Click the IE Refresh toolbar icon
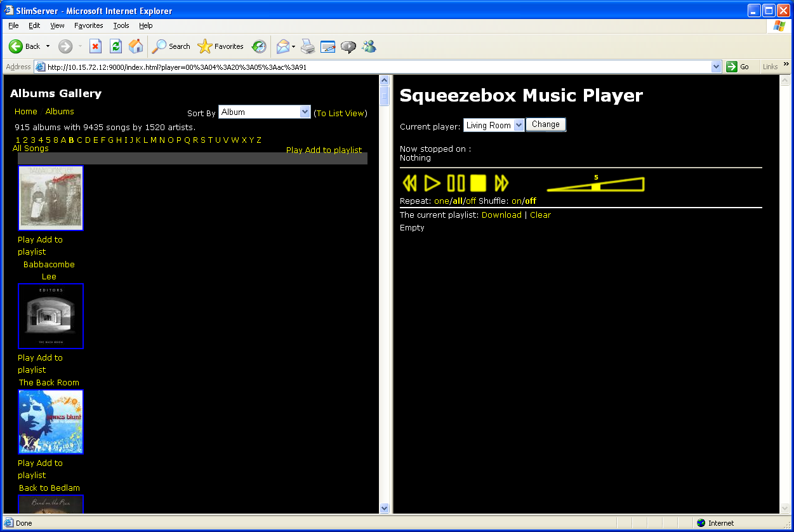The width and height of the screenshot is (794, 532). [116, 46]
